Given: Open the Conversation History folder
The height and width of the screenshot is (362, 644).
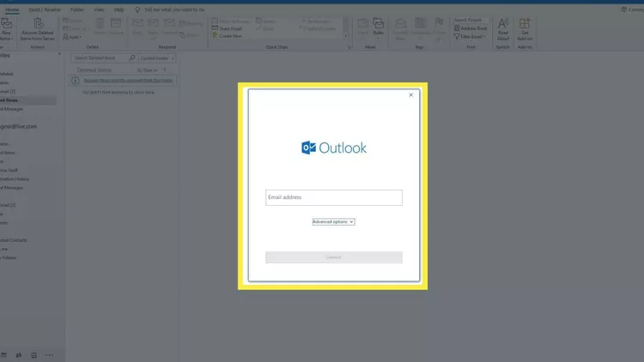Looking at the screenshot, I should [x=15, y=179].
